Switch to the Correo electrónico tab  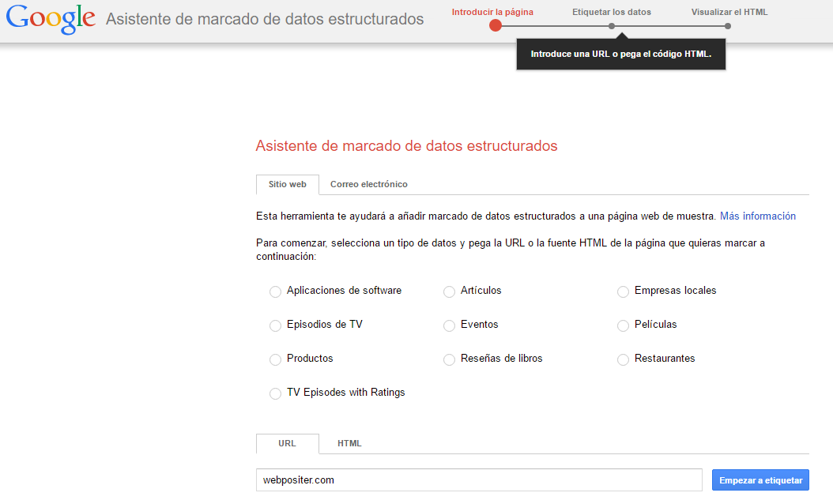tap(368, 184)
